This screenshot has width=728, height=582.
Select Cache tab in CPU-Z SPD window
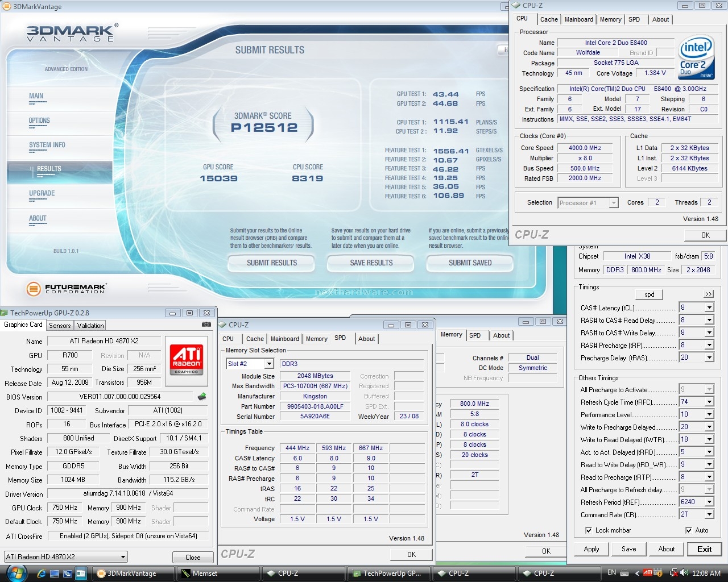255,339
